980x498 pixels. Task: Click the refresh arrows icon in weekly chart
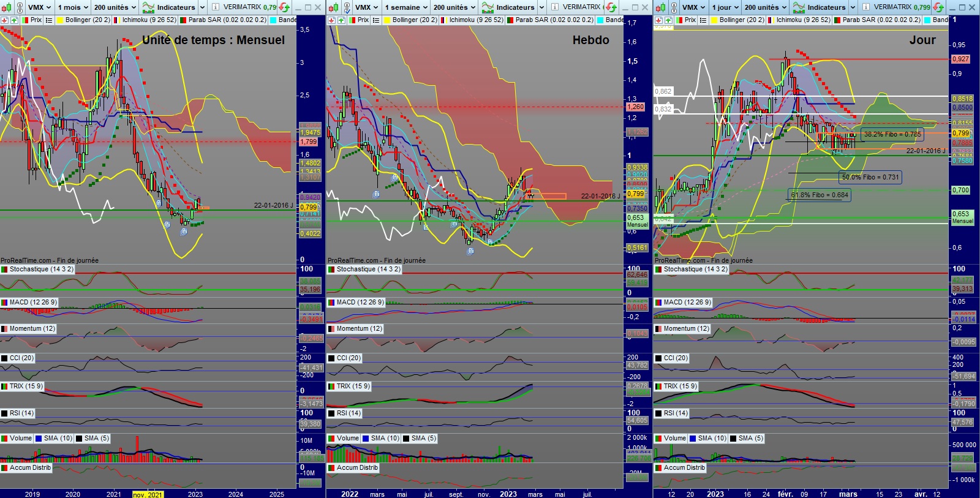(611, 7)
